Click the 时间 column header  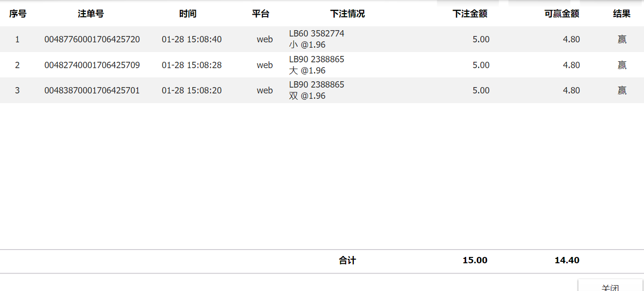point(188,14)
